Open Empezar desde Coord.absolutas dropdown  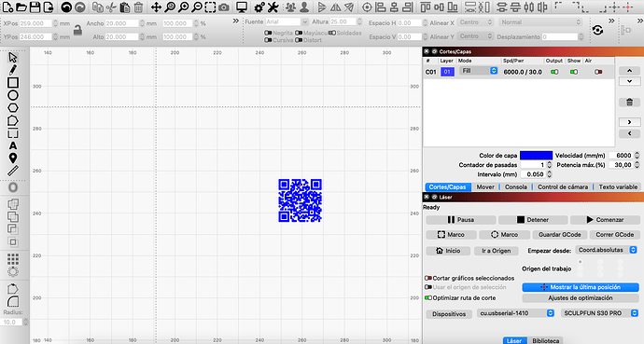point(607,250)
